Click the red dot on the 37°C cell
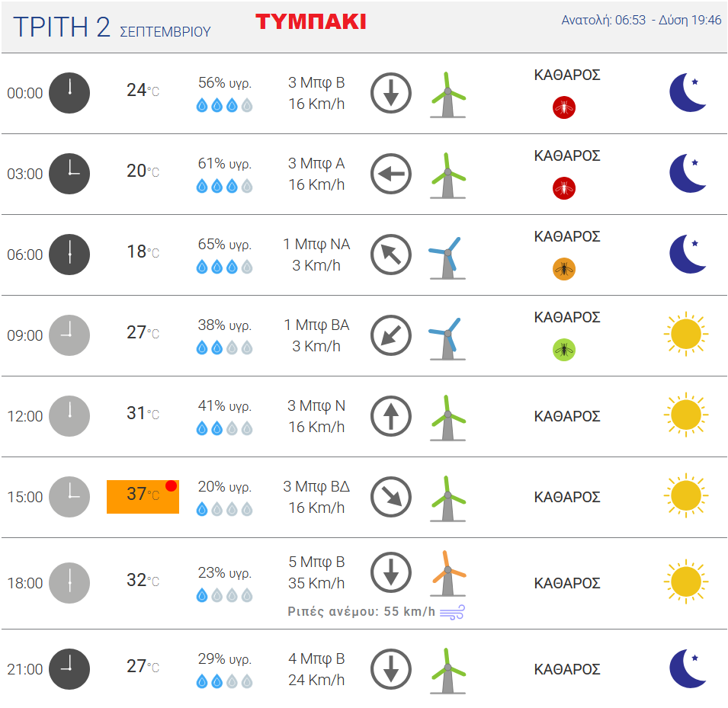Viewport: 728px width, 708px height. (171, 485)
